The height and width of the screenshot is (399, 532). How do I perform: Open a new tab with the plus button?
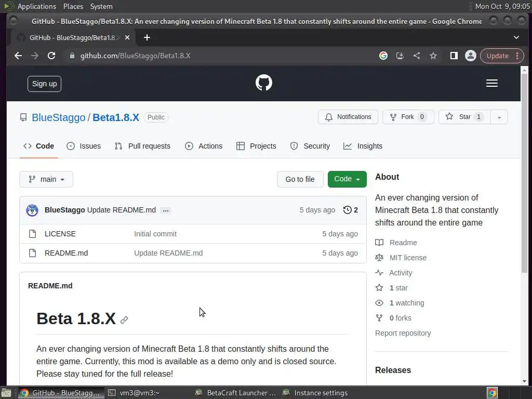147,37
